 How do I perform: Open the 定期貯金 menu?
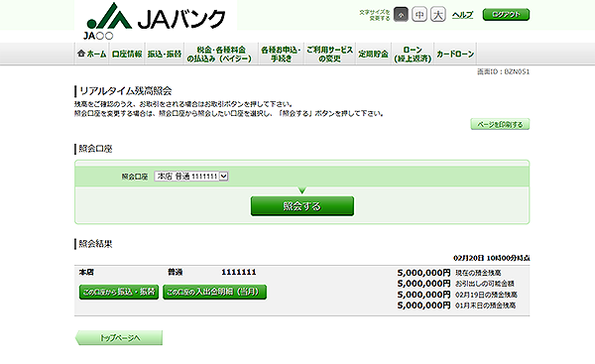(x=374, y=54)
